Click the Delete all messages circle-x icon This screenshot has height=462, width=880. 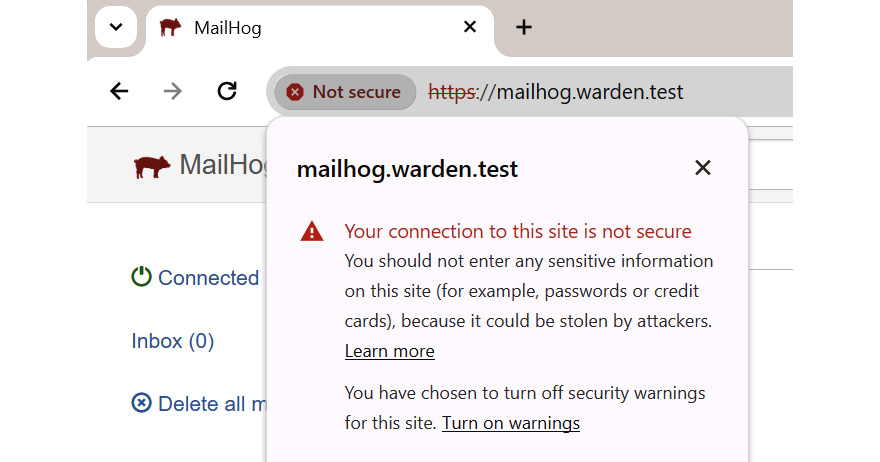(x=141, y=402)
